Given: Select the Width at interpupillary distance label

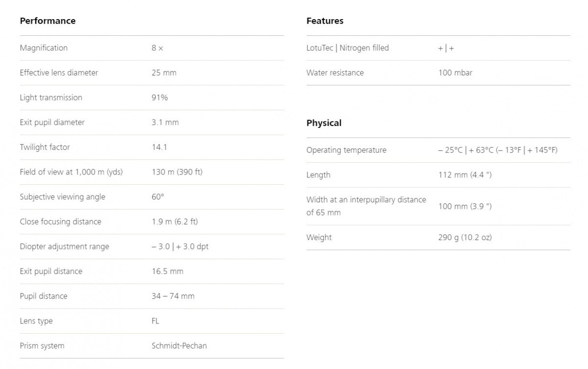Looking at the screenshot, I should [366, 206].
